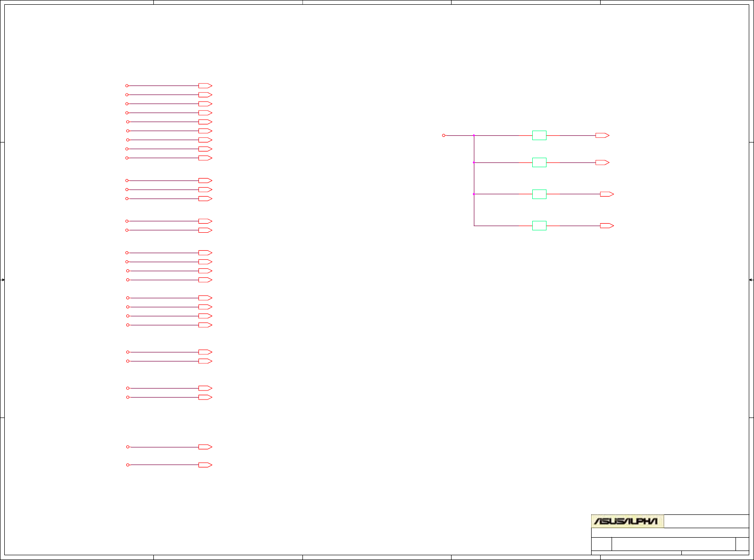Select the topmost magenta junction dot

474,135
